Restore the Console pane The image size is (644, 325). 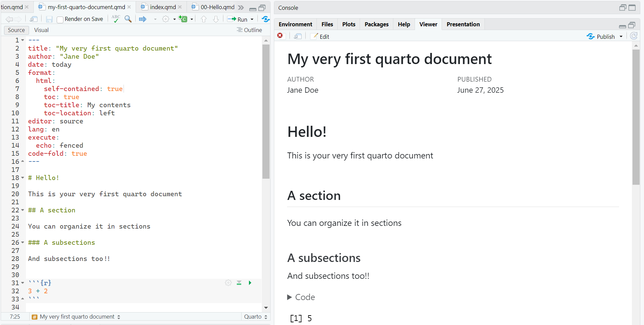coord(623,7)
